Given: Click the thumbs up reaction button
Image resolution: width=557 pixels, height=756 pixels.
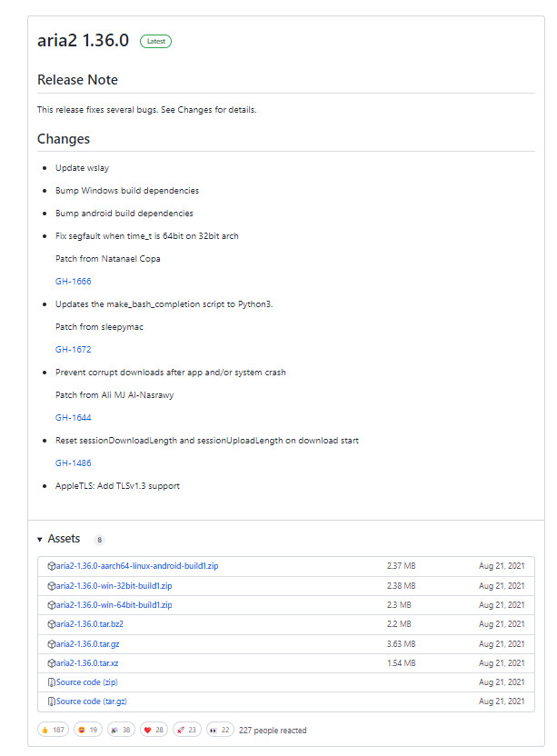Looking at the screenshot, I should pos(53,730).
